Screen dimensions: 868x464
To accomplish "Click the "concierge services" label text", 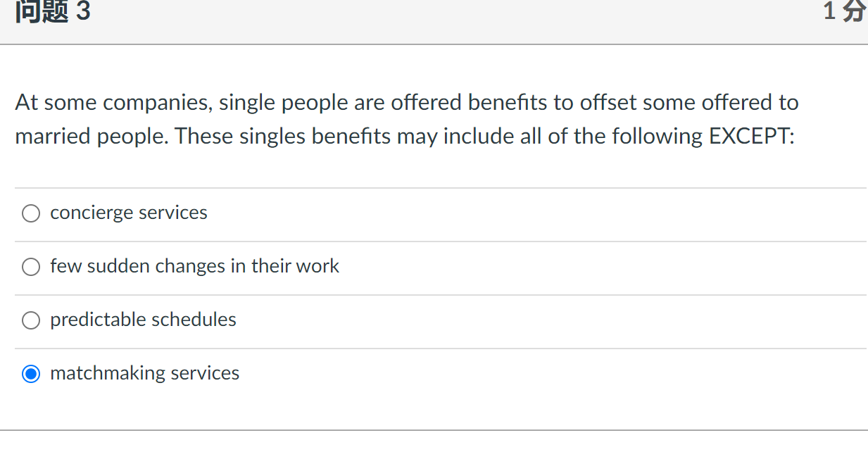I will pyautogui.click(x=128, y=213).
